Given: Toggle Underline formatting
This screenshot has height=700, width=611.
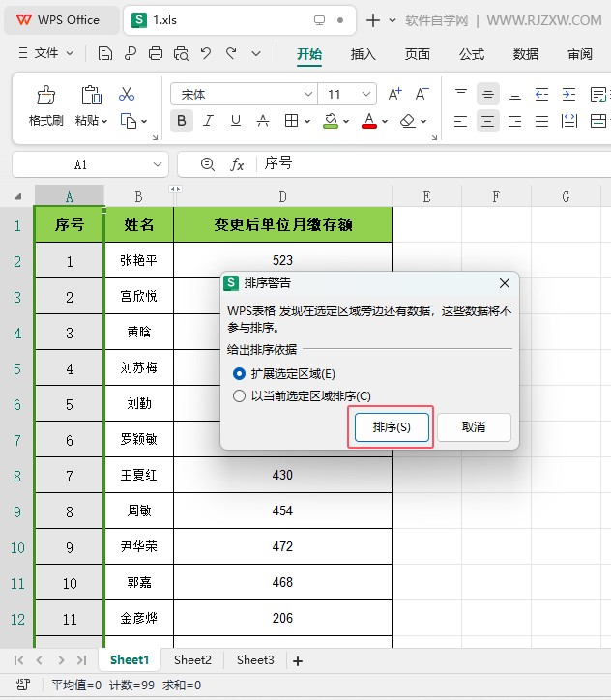Looking at the screenshot, I should 236,121.
